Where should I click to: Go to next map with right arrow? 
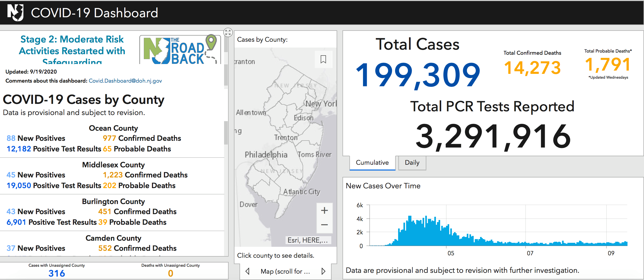pos(323,271)
